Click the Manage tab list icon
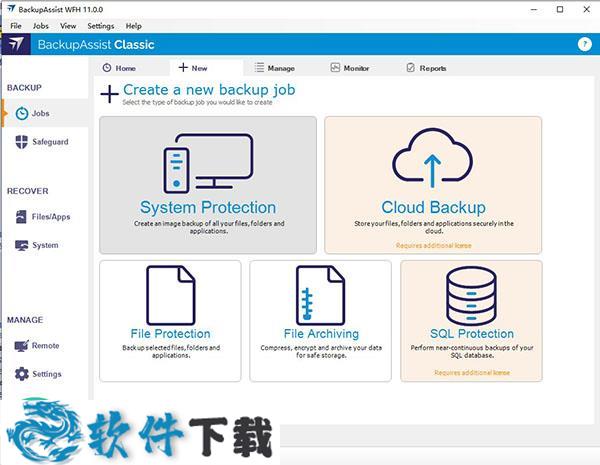This screenshot has width=600, height=465. click(259, 68)
